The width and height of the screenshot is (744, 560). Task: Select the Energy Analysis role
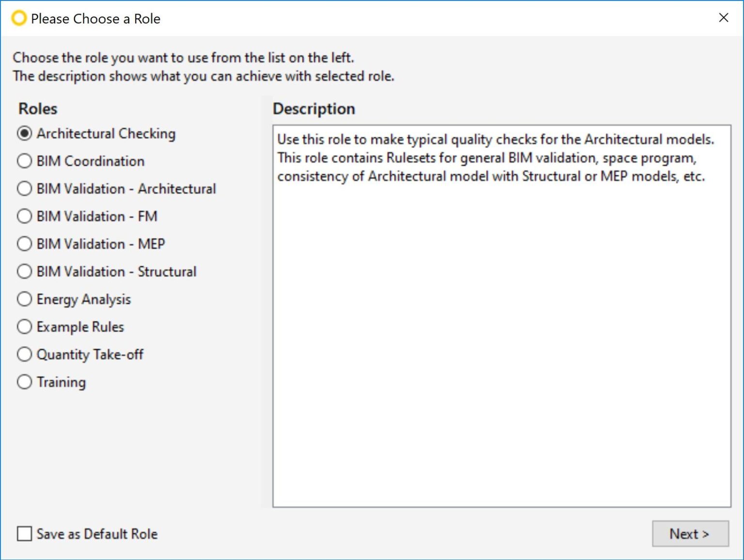point(74,299)
